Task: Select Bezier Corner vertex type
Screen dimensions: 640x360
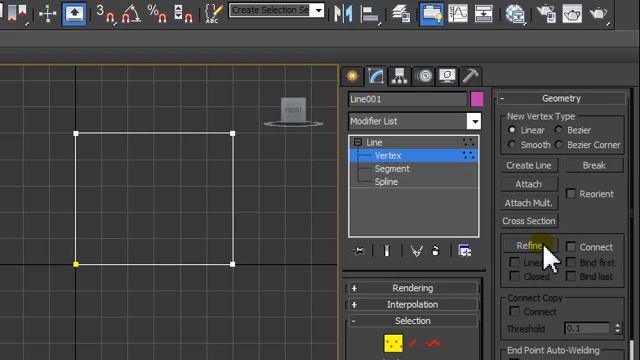Action: tap(558, 144)
